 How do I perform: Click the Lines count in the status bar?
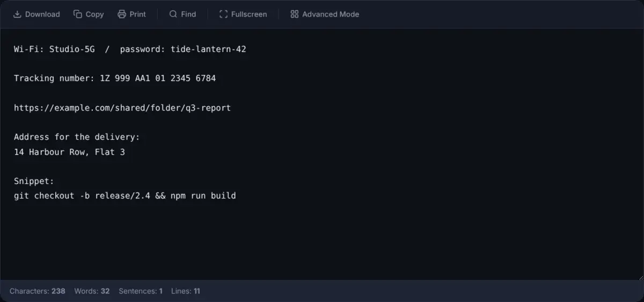pyautogui.click(x=186, y=291)
